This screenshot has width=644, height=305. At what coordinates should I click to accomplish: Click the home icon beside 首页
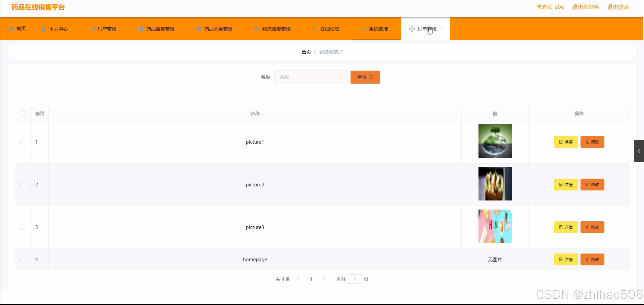tap(11, 29)
